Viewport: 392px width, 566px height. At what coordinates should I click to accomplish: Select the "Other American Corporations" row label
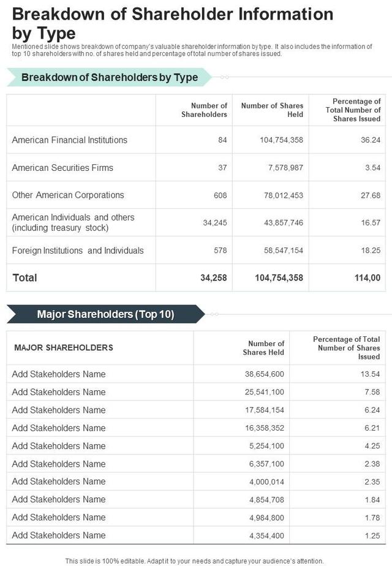point(68,195)
